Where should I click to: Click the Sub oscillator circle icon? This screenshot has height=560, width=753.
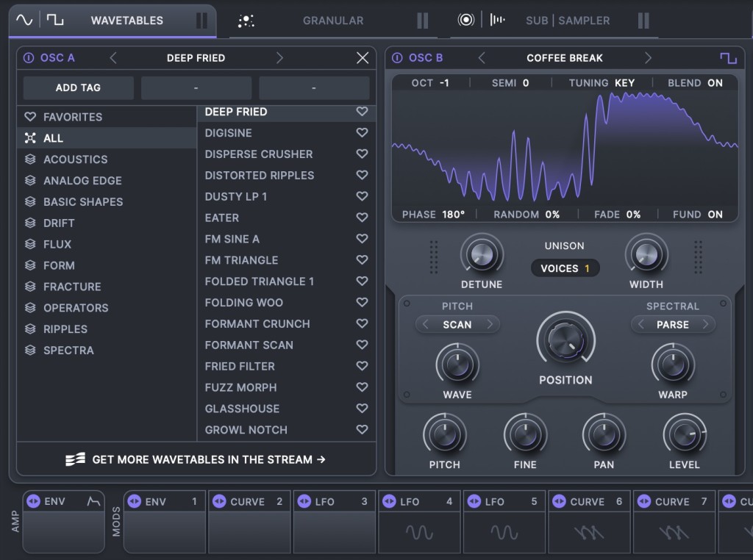click(x=465, y=21)
